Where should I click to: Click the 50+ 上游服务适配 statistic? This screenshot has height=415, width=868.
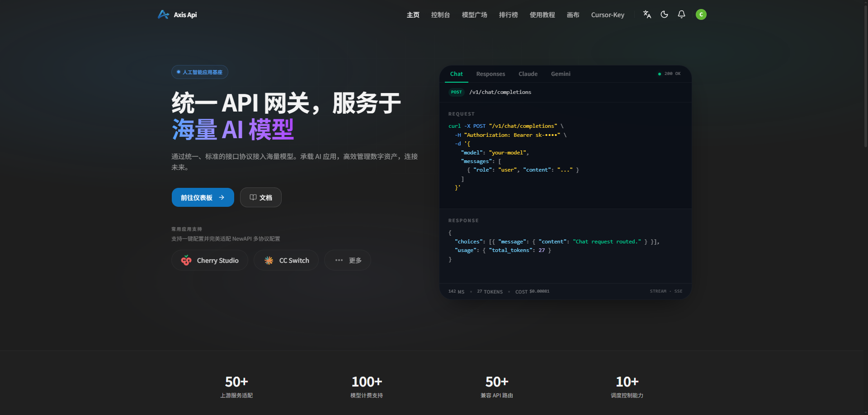236,387
